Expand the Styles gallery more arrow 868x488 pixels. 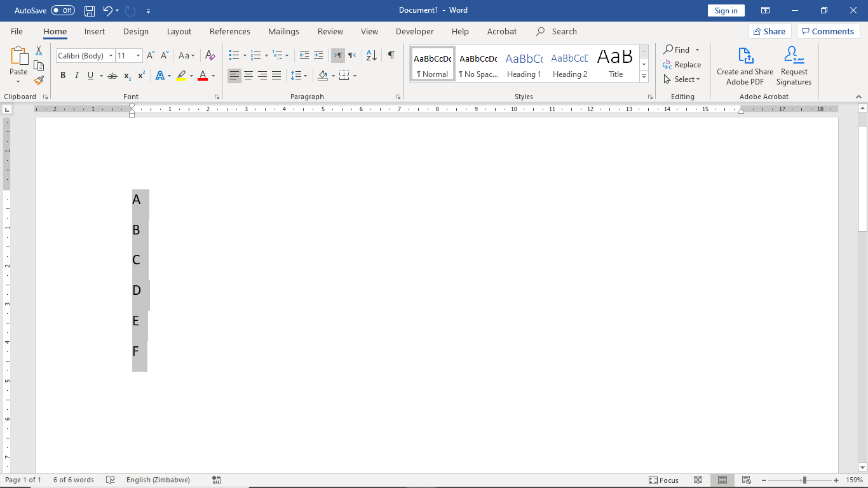coord(644,77)
